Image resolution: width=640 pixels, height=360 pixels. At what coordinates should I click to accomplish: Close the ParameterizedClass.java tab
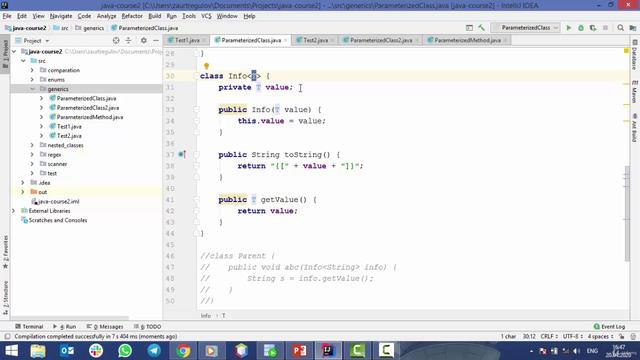[x=285, y=40]
